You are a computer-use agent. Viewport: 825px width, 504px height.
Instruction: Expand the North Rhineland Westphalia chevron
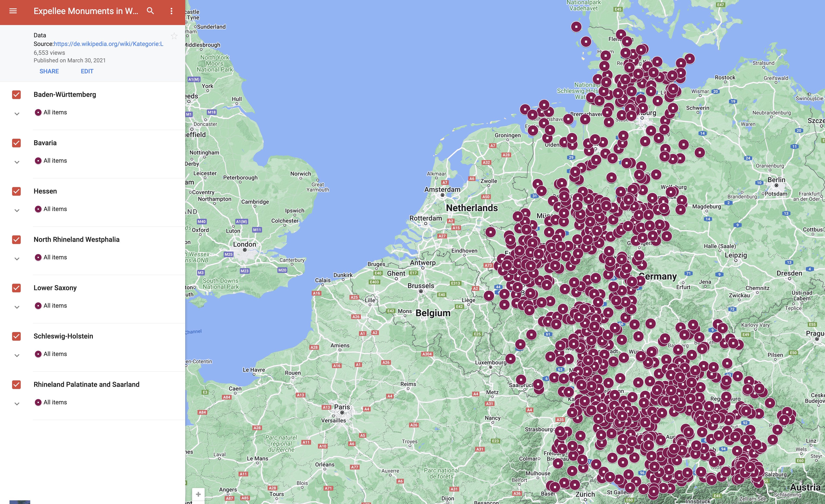point(17,259)
